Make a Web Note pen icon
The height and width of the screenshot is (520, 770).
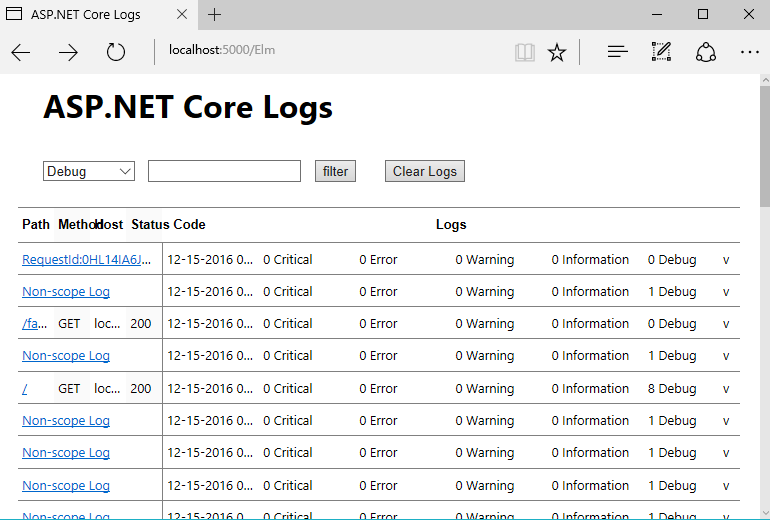[661, 52]
